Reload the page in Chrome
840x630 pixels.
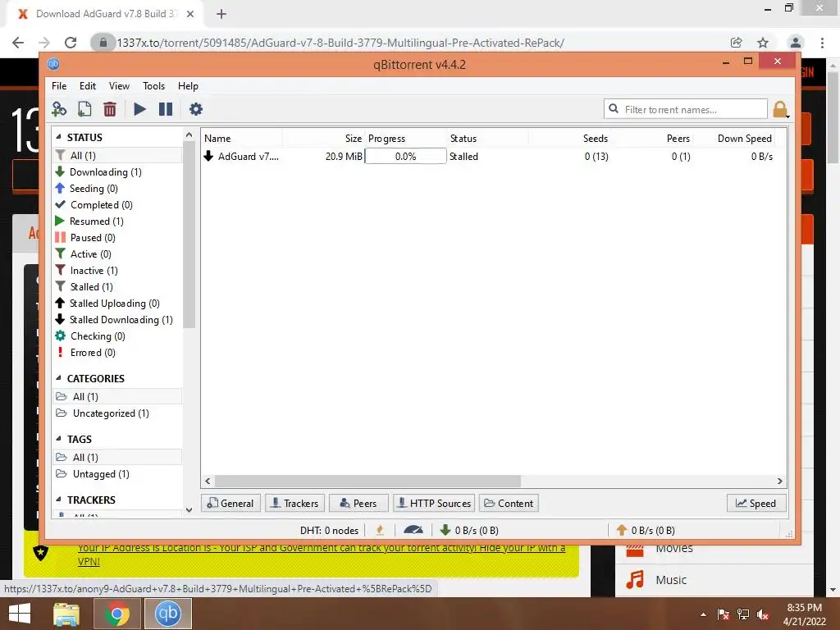pos(71,43)
